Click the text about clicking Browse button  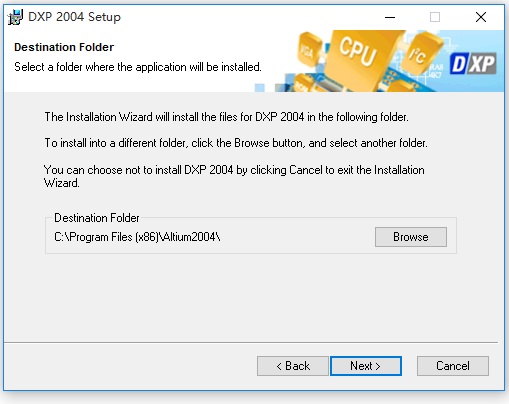236,143
